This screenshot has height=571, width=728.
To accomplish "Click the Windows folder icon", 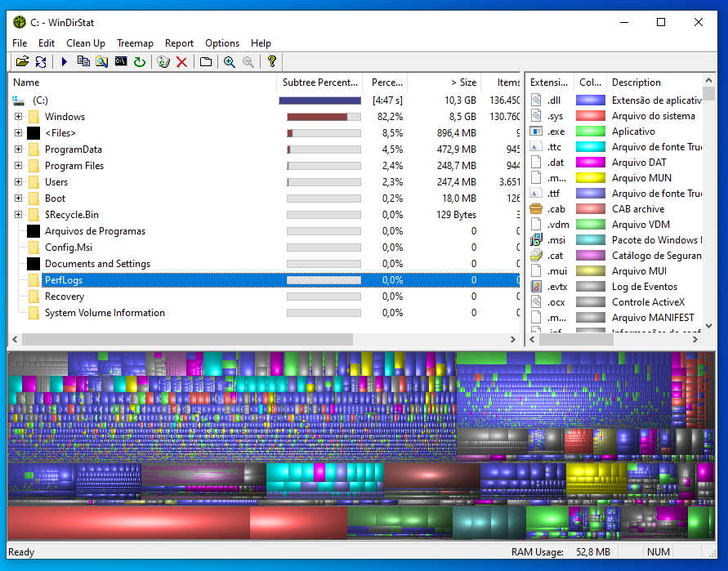I will click(x=33, y=117).
